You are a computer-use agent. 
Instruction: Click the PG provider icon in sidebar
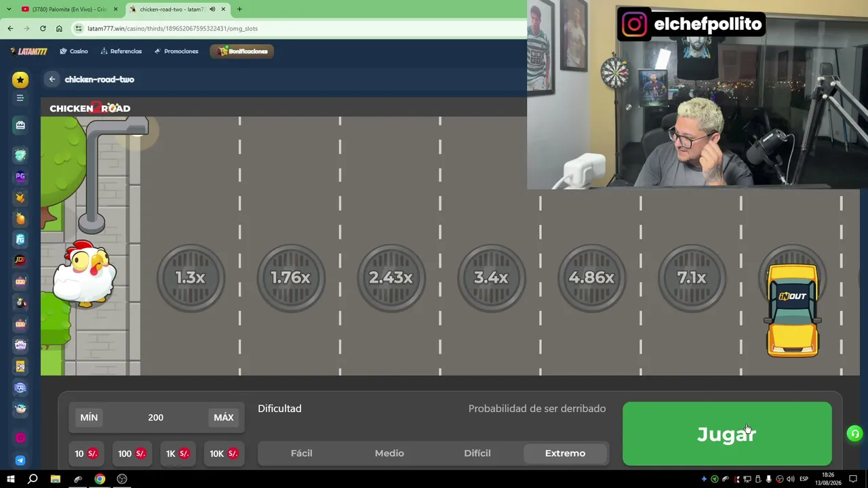point(20,176)
